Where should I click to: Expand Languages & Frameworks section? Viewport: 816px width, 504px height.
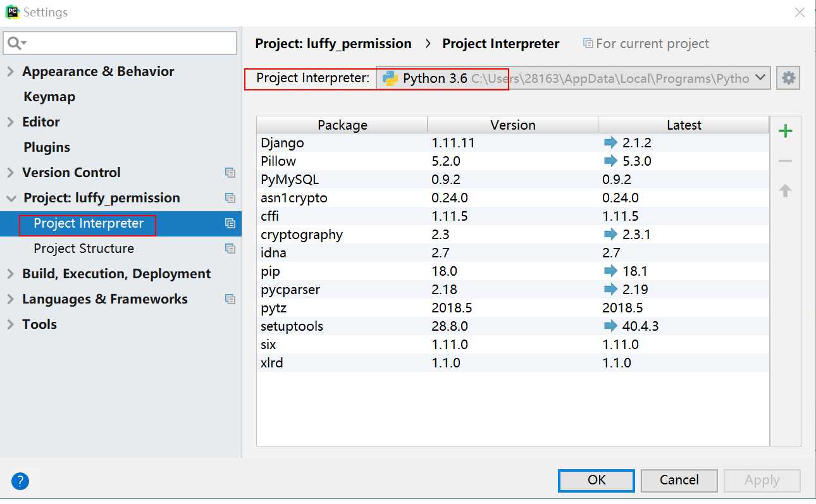click(x=10, y=299)
